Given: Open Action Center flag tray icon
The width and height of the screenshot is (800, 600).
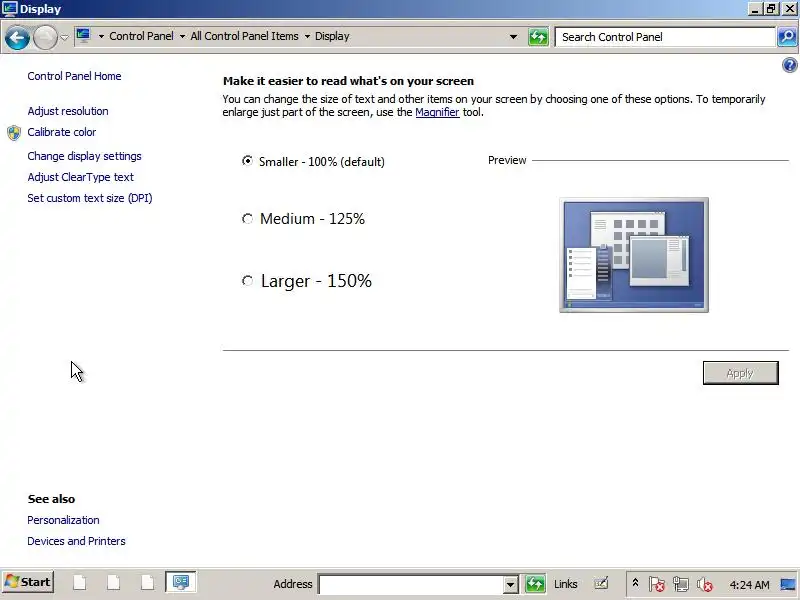Looking at the screenshot, I should [x=657, y=584].
